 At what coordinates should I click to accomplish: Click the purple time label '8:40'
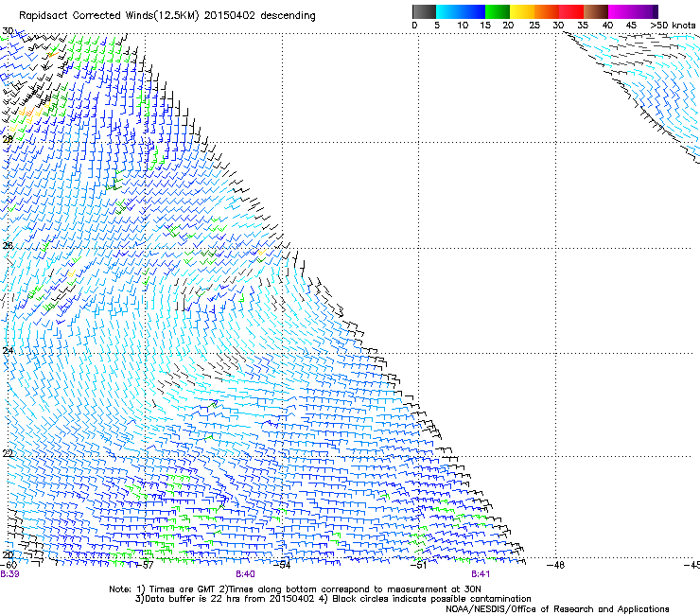(246, 574)
